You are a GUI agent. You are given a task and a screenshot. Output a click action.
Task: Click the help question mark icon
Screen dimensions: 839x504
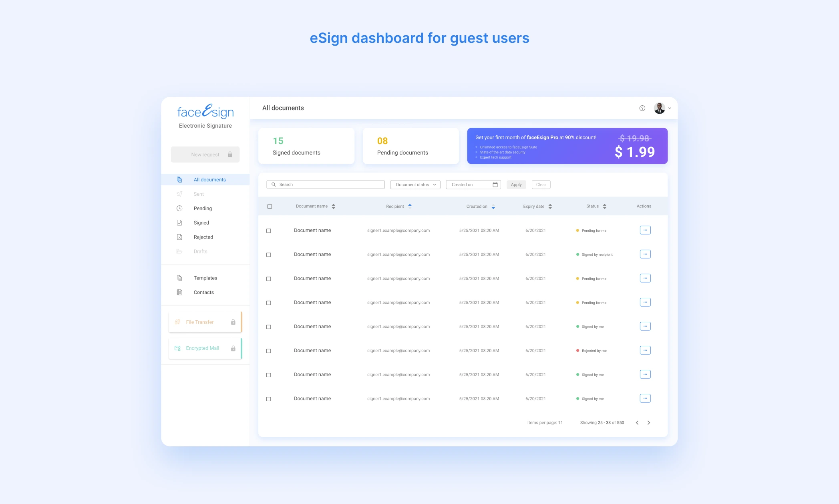click(642, 108)
